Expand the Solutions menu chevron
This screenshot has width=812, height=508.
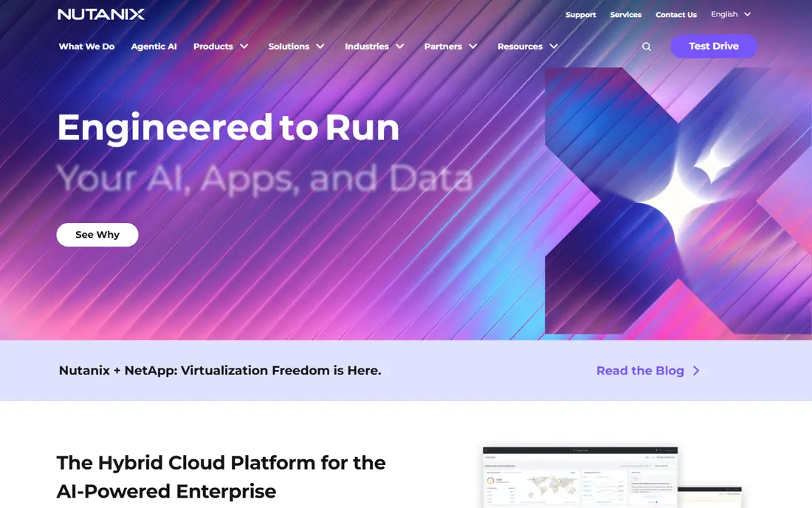320,47
